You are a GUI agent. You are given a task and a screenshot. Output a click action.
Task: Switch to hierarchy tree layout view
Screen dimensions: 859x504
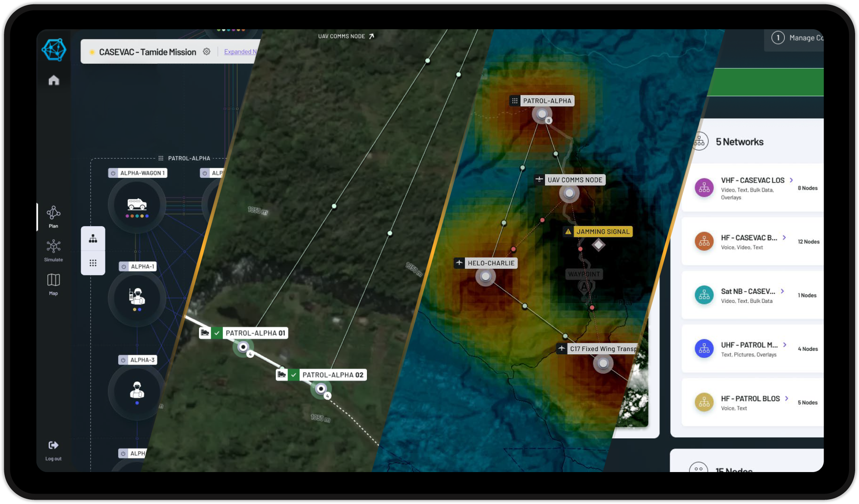click(93, 239)
